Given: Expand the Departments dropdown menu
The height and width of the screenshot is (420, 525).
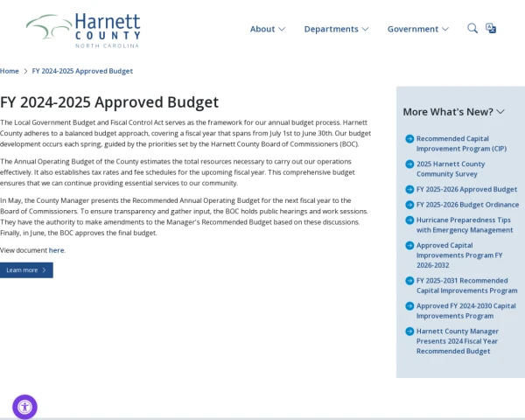Looking at the screenshot, I should pos(336,29).
